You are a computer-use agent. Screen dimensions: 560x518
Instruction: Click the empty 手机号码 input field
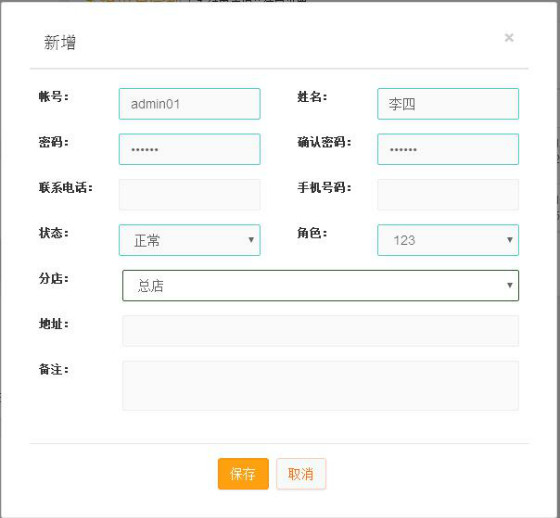[448, 195]
